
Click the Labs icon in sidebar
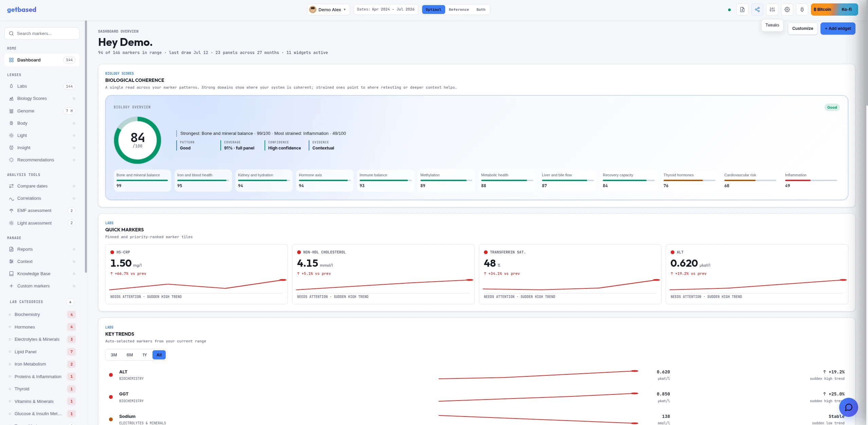[x=11, y=86]
